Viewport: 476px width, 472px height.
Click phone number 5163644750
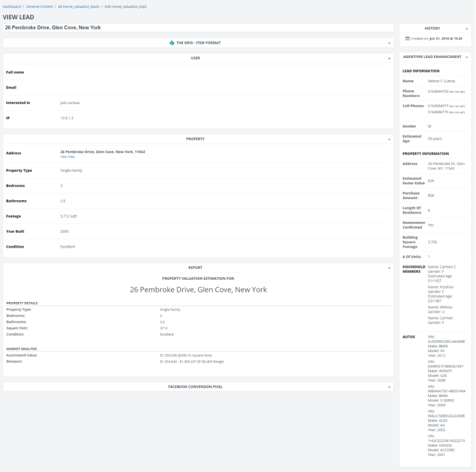click(x=437, y=91)
